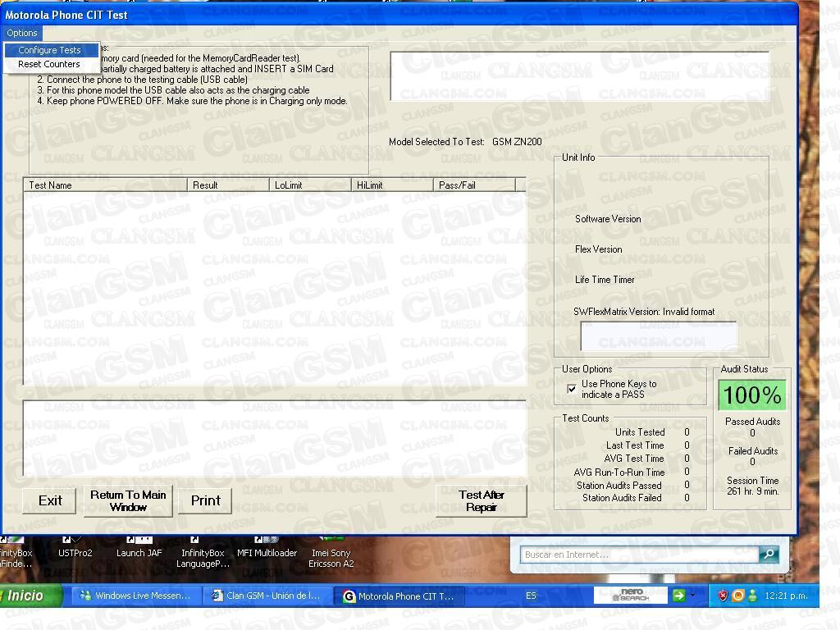Open the InfinityBox Finder desktop shortcut
The height and width of the screenshot is (630, 840).
coord(16,553)
